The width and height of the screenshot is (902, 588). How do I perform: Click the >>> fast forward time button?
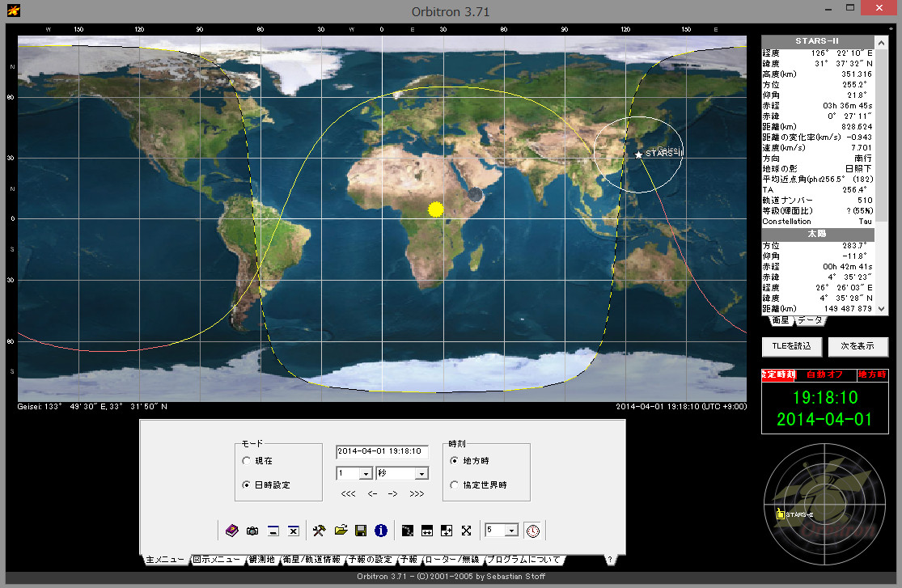tap(417, 493)
